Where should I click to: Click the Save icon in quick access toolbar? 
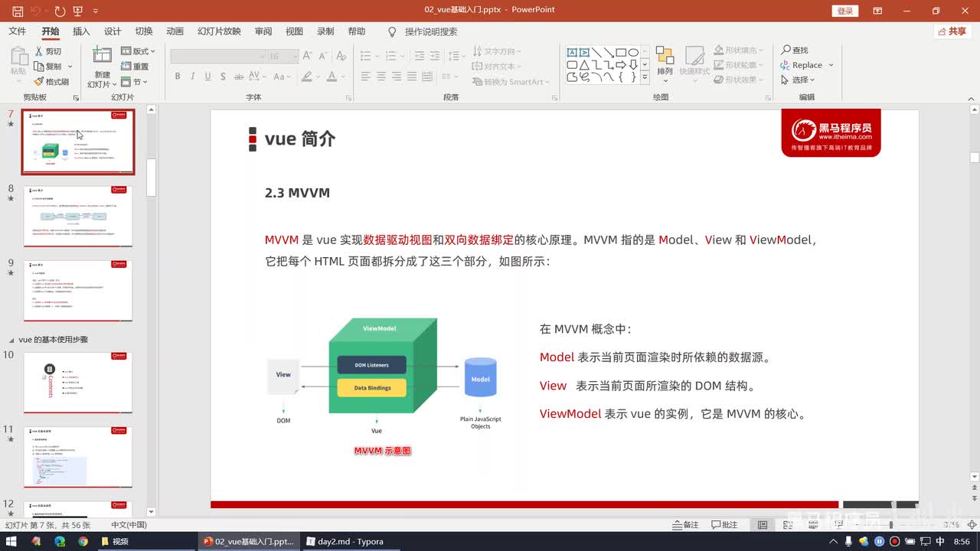[18, 11]
